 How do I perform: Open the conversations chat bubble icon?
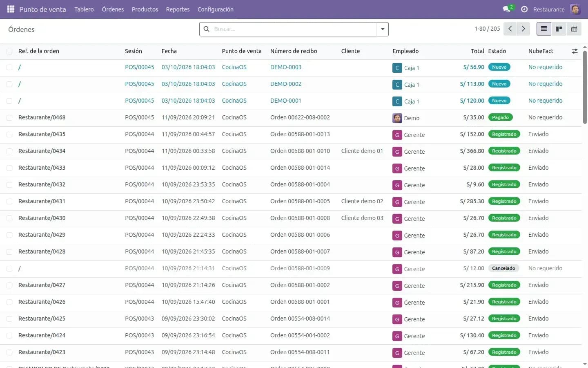507,9
